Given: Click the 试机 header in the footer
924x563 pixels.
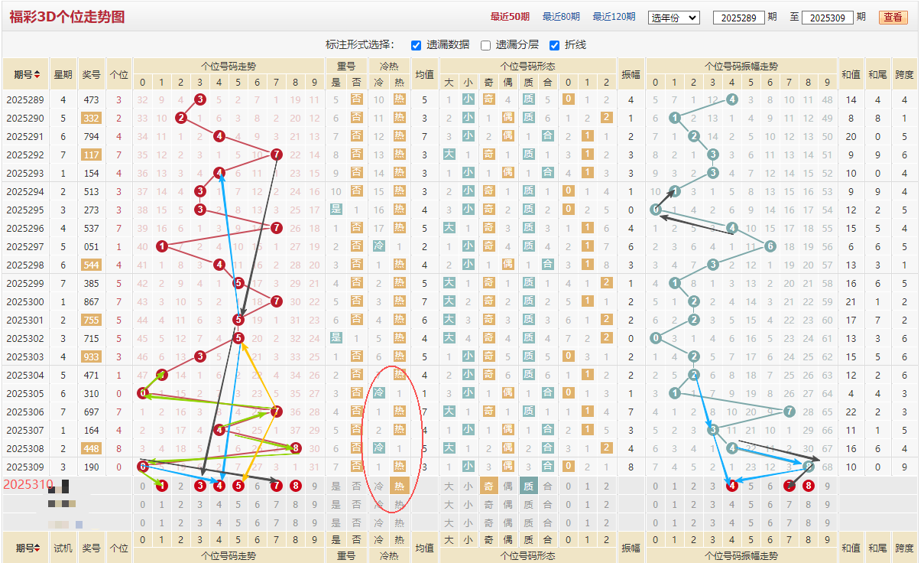Looking at the screenshot, I should click(x=63, y=548).
